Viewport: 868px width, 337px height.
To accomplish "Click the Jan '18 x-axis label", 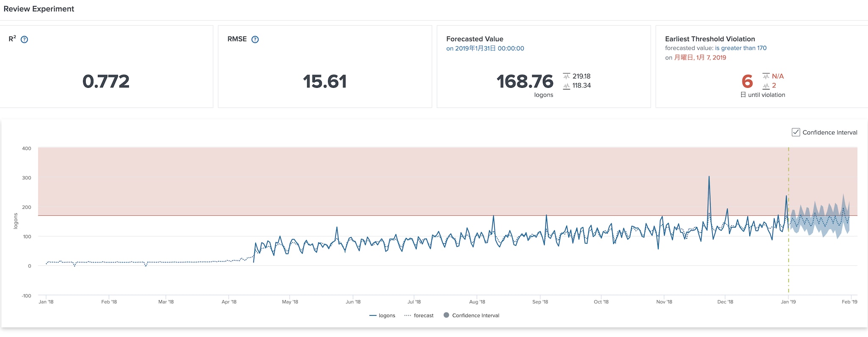I will click(x=46, y=302).
